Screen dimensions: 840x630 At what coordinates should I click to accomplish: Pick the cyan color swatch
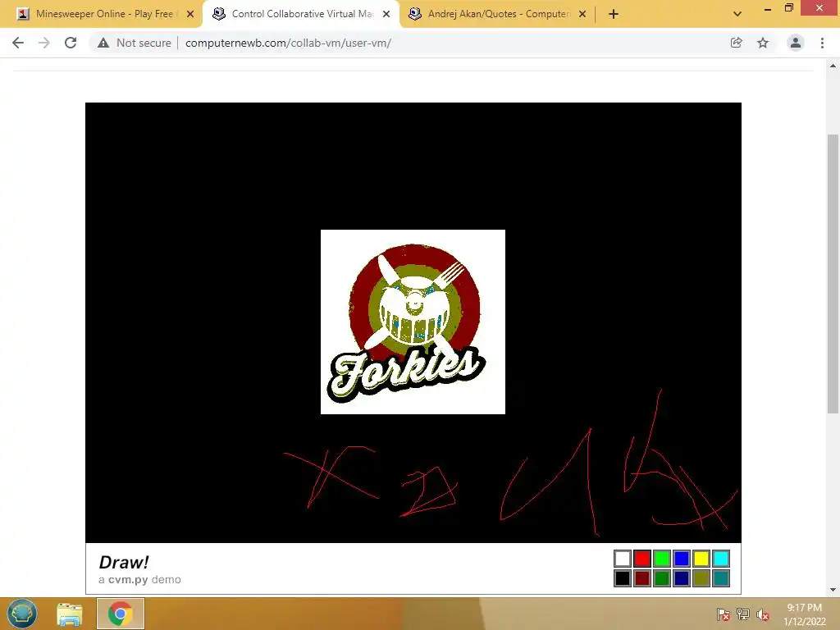[721, 559]
